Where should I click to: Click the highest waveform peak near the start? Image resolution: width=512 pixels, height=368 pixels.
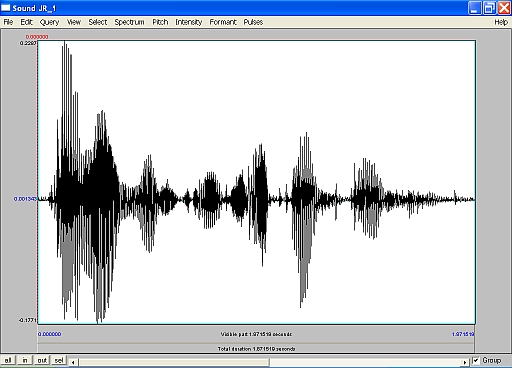[64, 42]
